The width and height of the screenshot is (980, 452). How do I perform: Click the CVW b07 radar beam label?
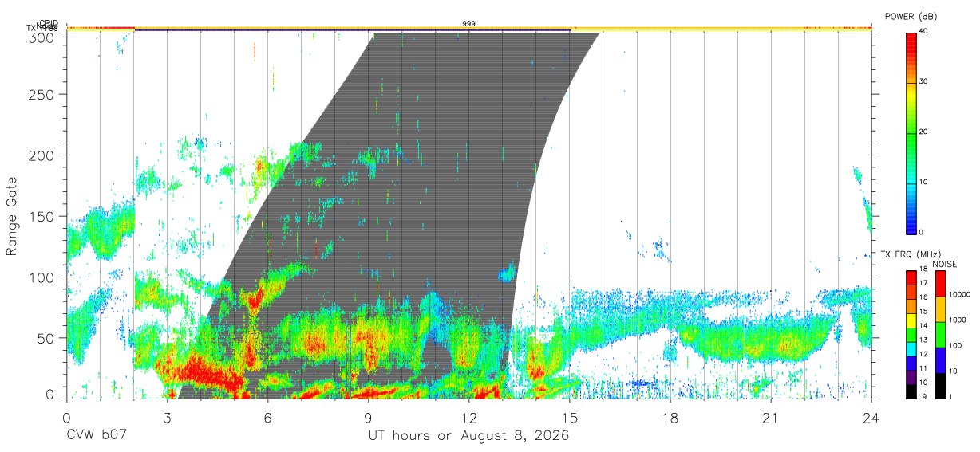point(97,436)
